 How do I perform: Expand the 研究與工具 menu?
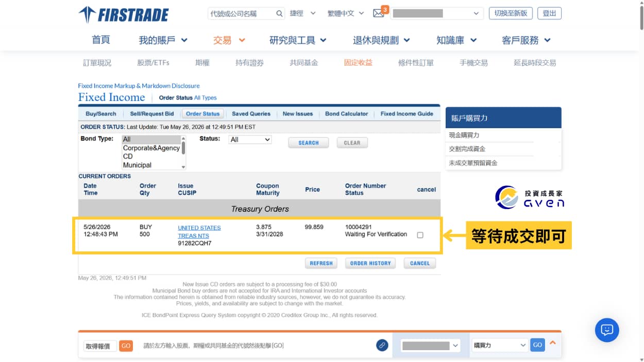pos(298,40)
